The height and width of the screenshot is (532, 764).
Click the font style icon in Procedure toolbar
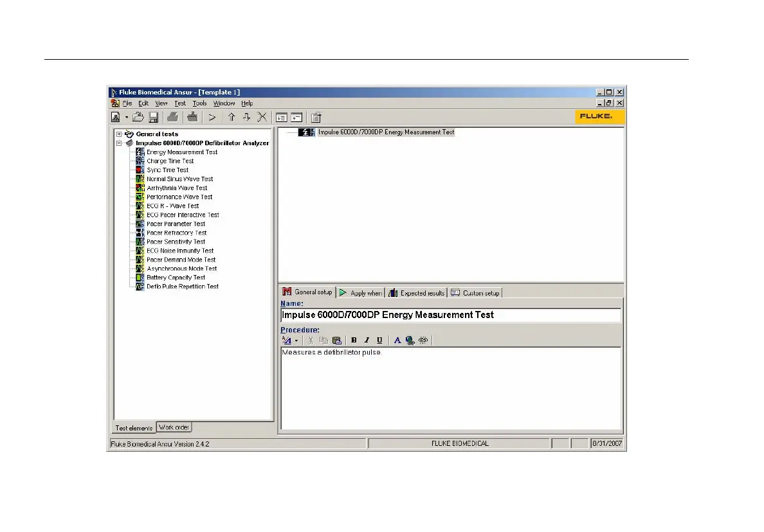click(287, 341)
